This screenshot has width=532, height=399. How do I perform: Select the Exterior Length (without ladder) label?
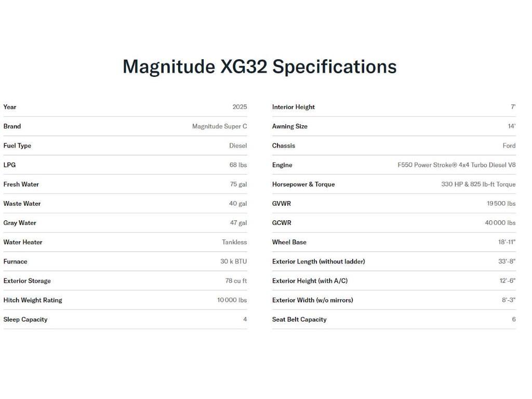(x=318, y=261)
